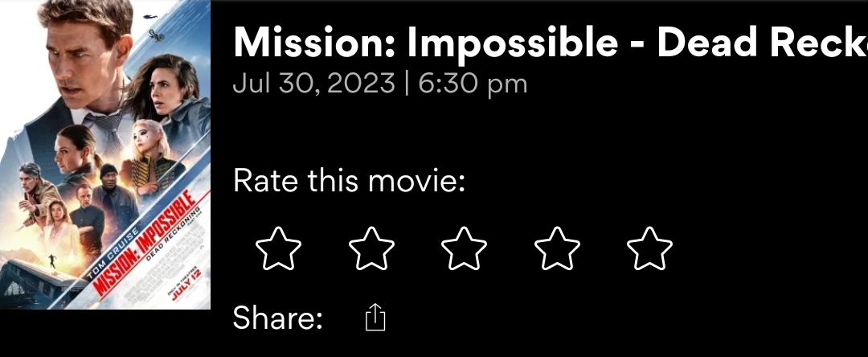Click the "Rate this movie:" label
The height and width of the screenshot is (357, 868).
click(x=350, y=180)
